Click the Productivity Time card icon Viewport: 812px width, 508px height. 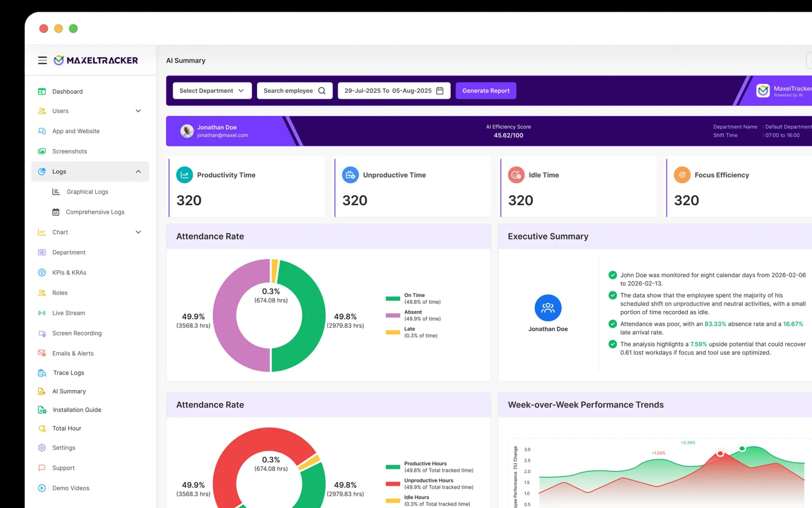[x=184, y=175]
